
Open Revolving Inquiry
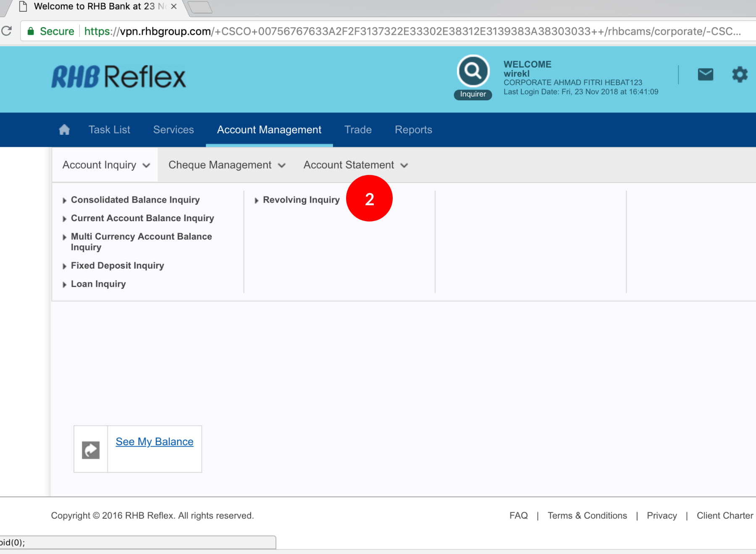pyautogui.click(x=301, y=200)
